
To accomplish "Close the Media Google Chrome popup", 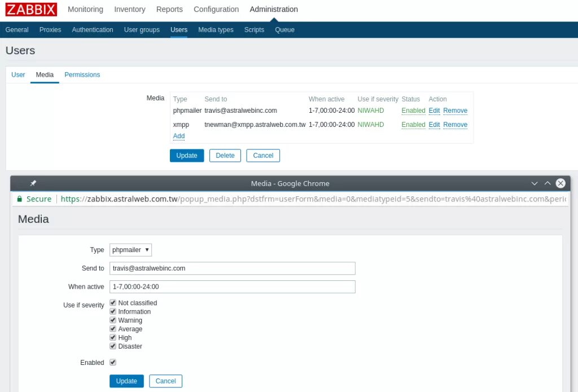I will coord(561,183).
